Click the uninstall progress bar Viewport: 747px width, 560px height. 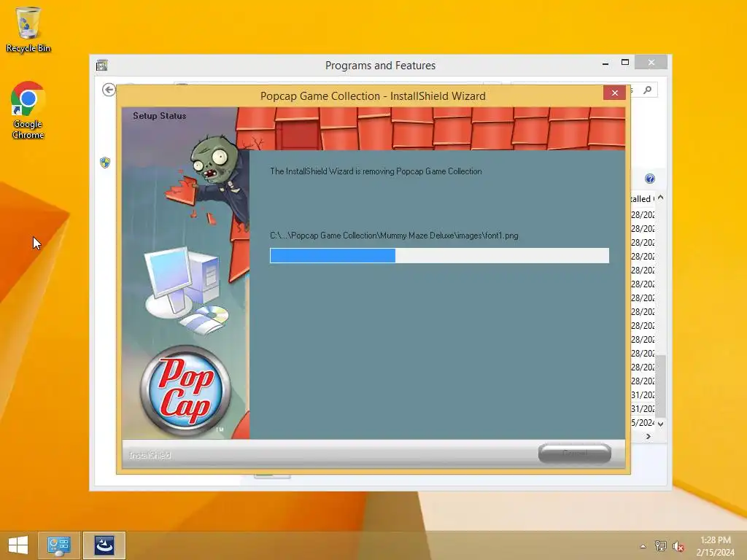[439, 255]
